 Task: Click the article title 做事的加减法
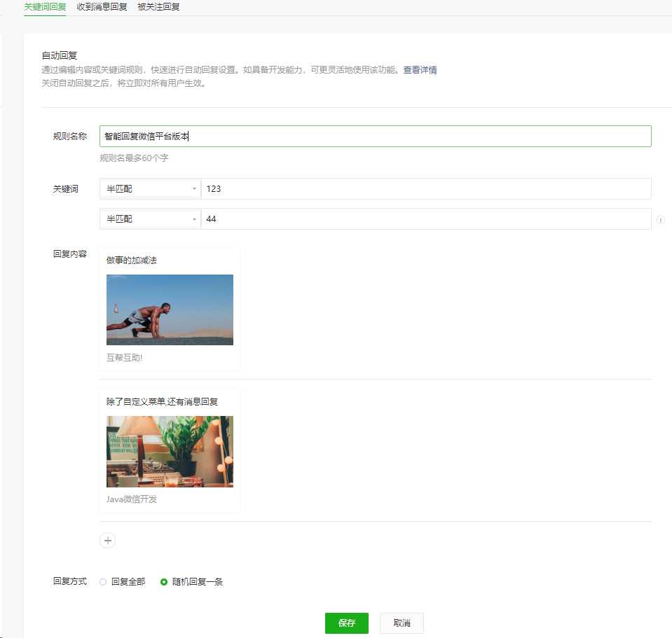point(132,261)
